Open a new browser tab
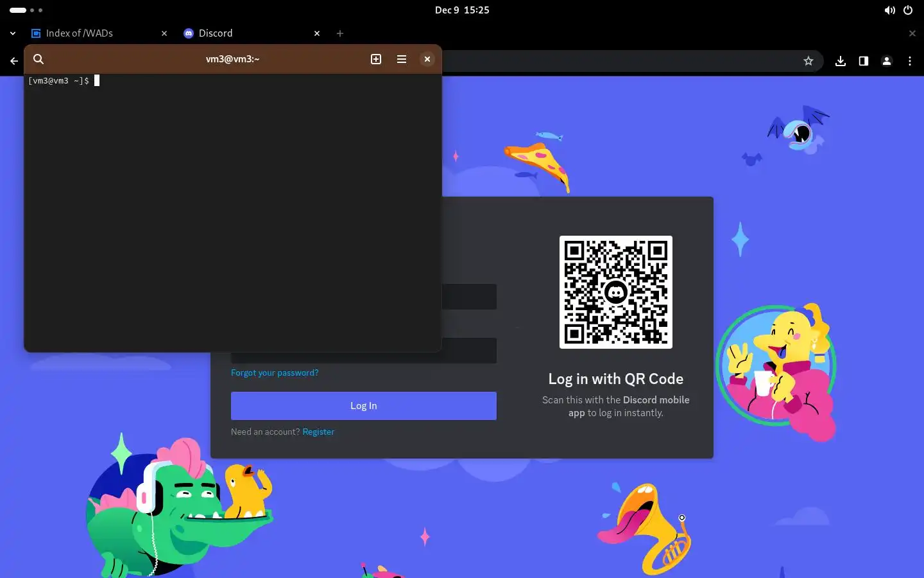Viewport: 924px width, 578px height. 340,33
